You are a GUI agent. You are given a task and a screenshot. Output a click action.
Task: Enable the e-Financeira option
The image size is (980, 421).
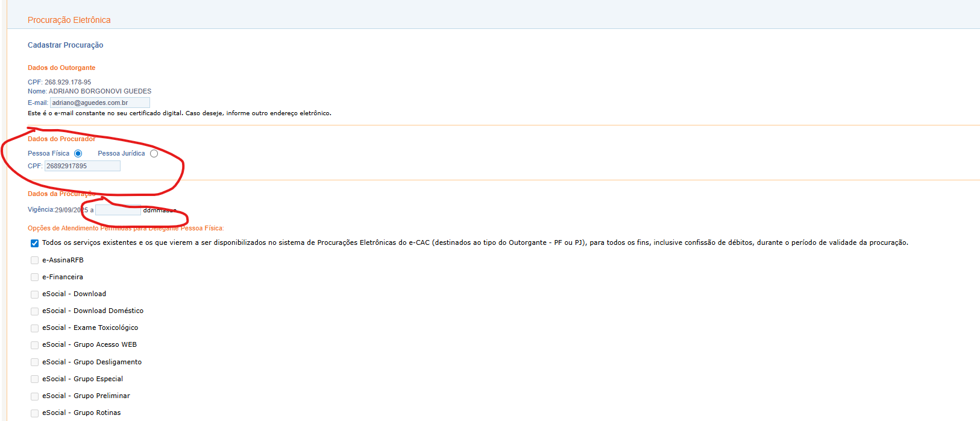point(34,277)
